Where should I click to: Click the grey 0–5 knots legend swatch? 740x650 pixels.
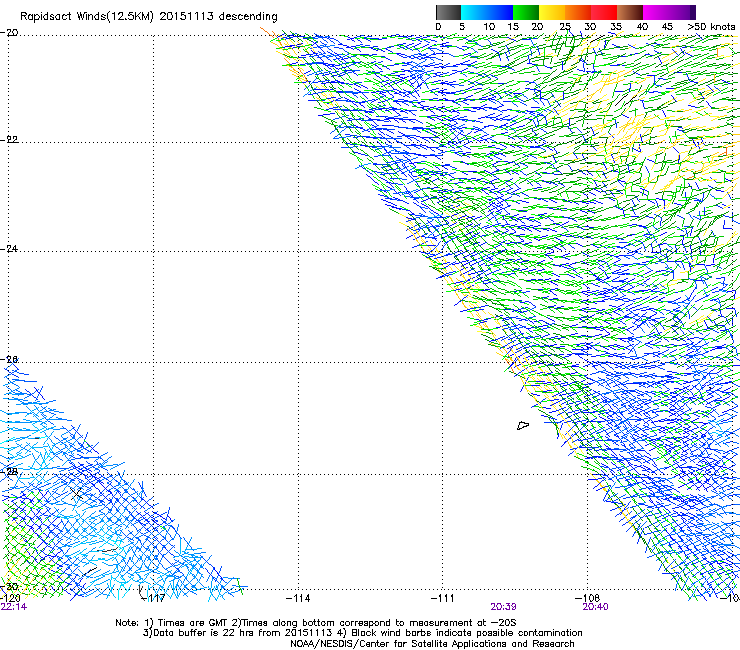[448, 12]
